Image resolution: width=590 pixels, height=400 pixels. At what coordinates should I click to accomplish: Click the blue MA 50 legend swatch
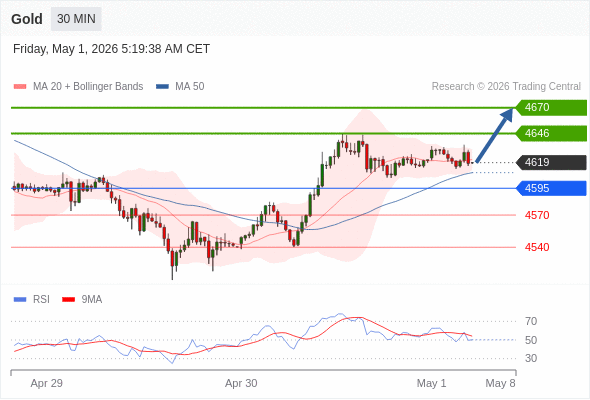pyautogui.click(x=162, y=87)
